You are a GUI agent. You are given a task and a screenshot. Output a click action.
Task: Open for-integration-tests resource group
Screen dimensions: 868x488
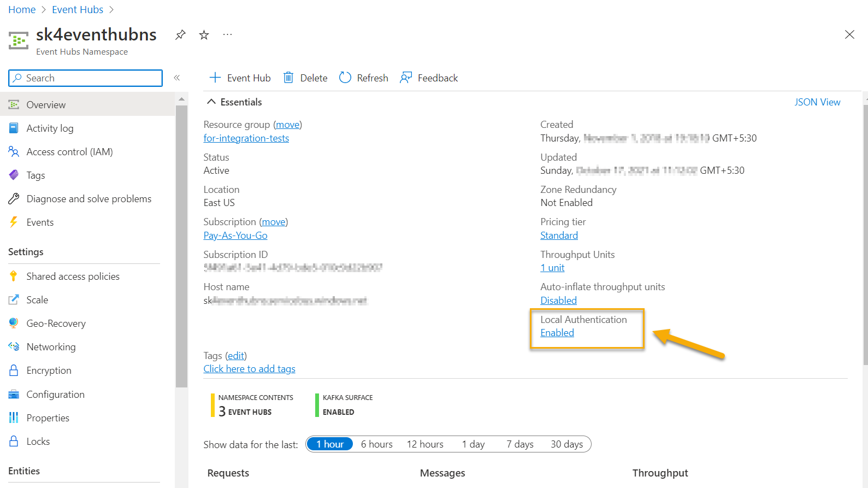pos(246,138)
